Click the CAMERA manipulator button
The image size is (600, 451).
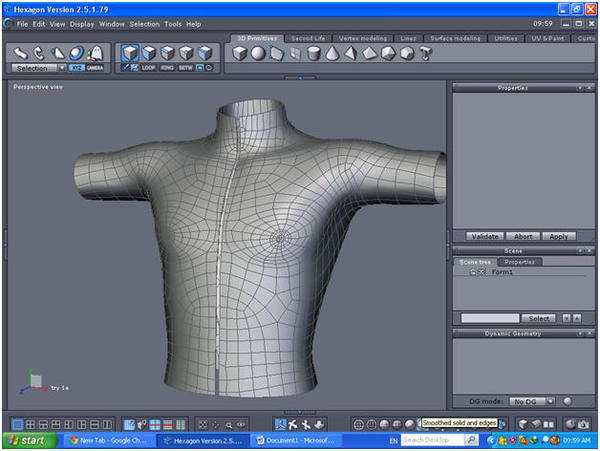tap(94, 68)
